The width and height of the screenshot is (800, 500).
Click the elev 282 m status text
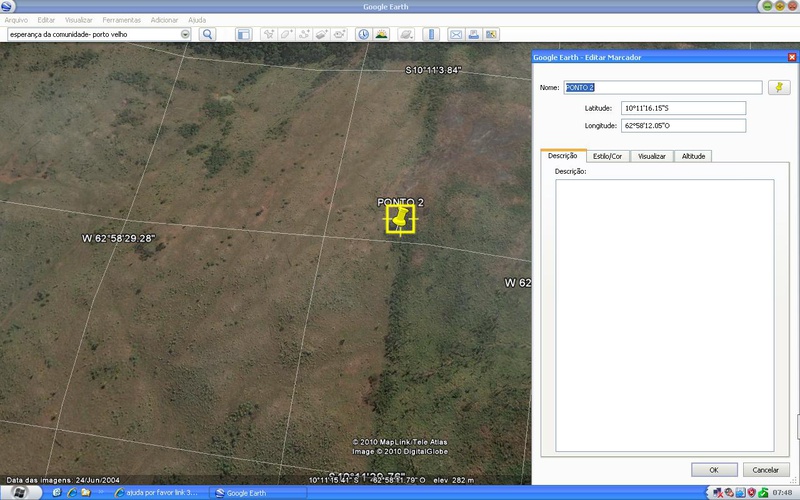(454, 480)
